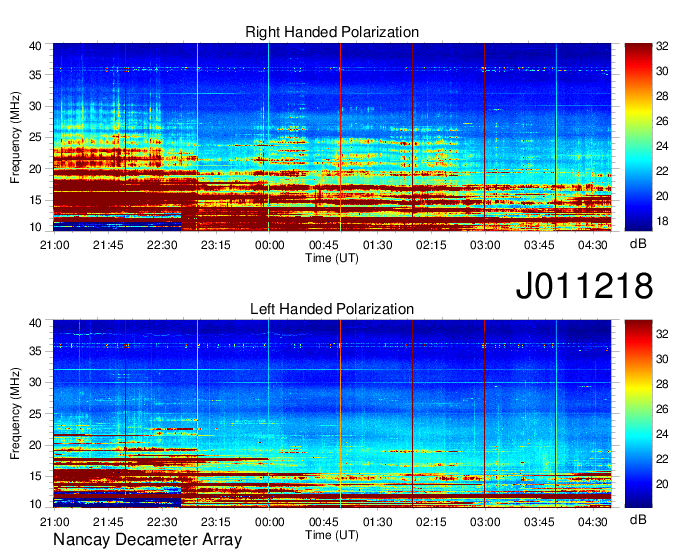Click the "Right Handed Polarization" plot title
680x552 pixels.
332,32
